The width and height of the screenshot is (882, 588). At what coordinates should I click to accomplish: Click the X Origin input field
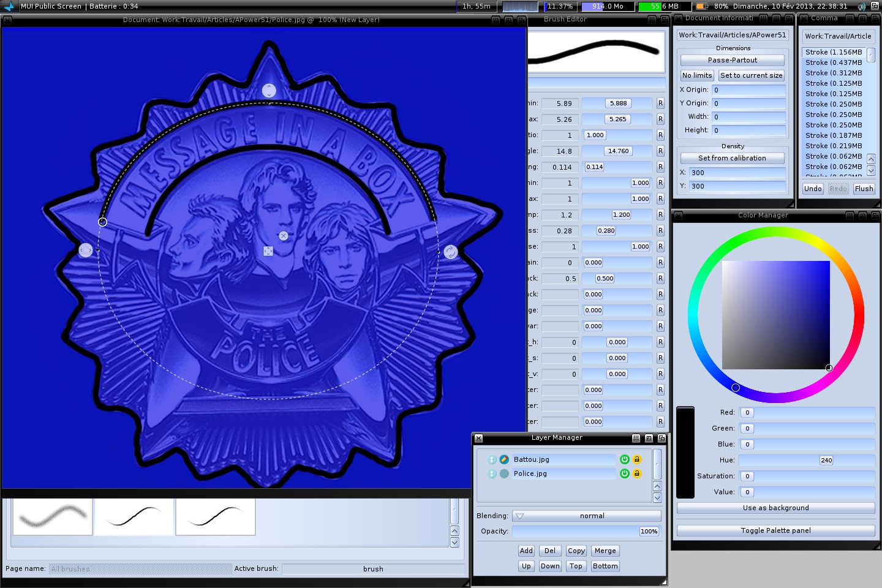click(748, 89)
